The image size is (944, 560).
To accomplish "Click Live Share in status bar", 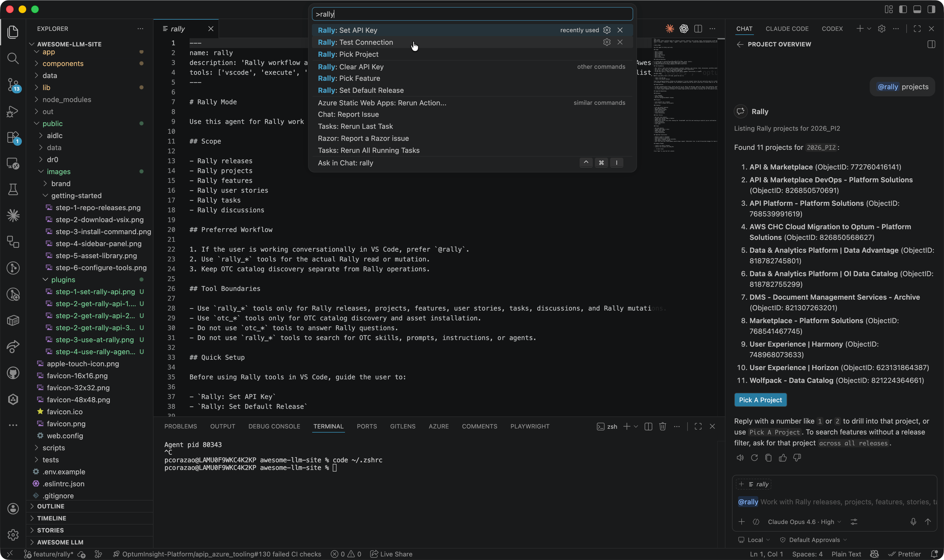I will (391, 554).
